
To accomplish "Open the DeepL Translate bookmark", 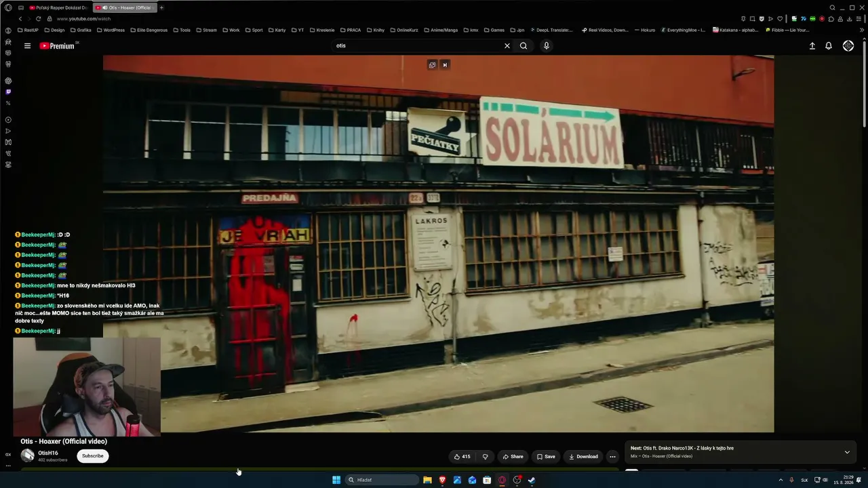I will (551, 30).
